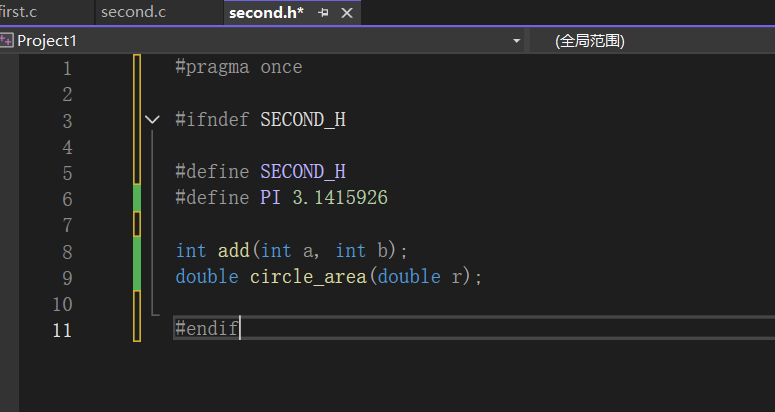Toggle pin on second.h tab

pyautogui.click(x=323, y=13)
